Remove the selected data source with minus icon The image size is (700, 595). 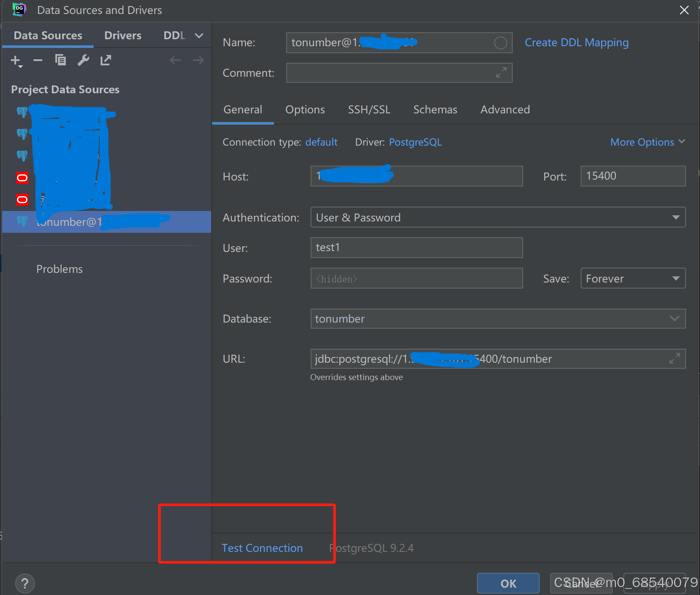pos(38,60)
